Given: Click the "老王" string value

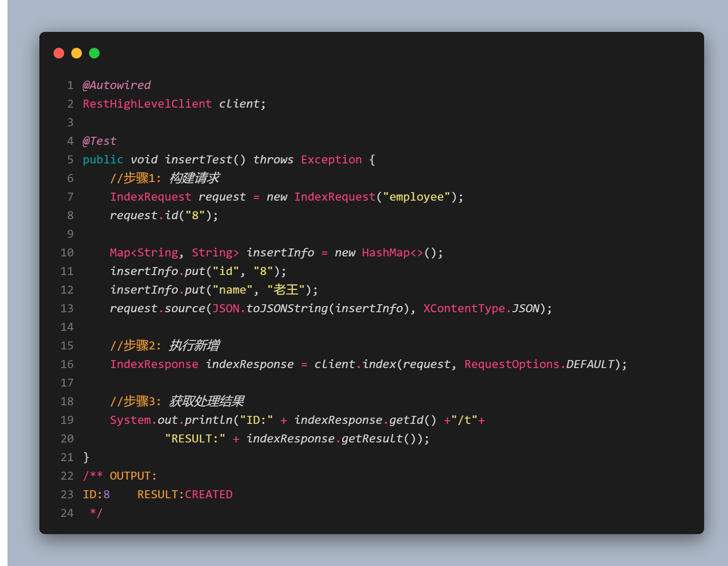Looking at the screenshot, I should click(286, 290).
